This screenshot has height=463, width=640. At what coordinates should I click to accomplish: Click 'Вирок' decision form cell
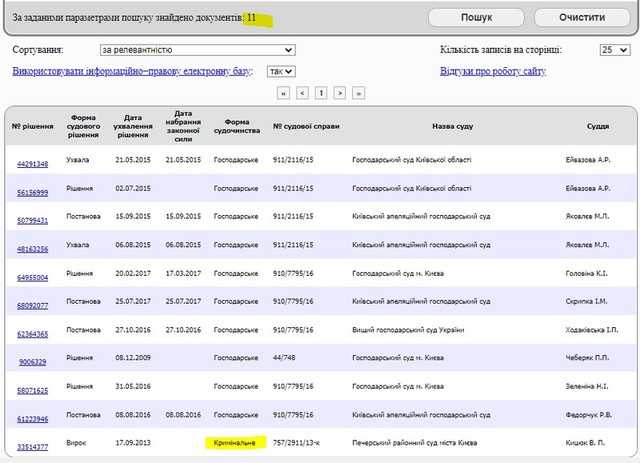click(x=76, y=443)
